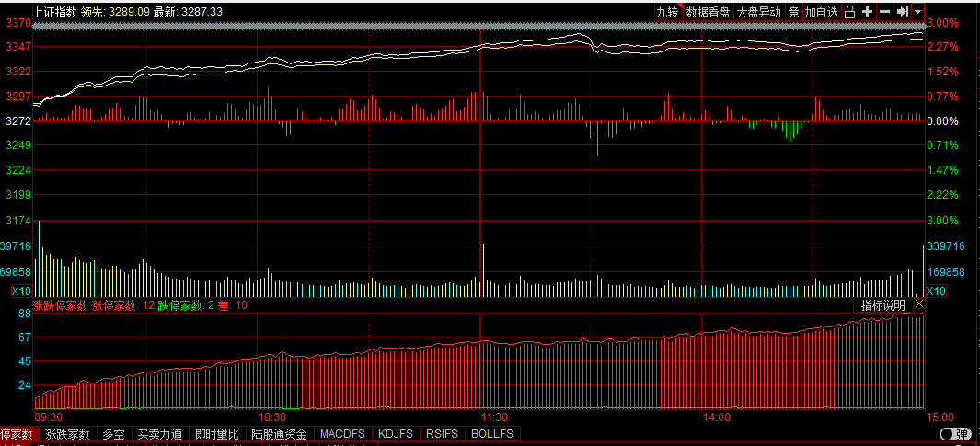Click the 上证指数 title label
Screen dimensions: 980x446
pos(55,12)
